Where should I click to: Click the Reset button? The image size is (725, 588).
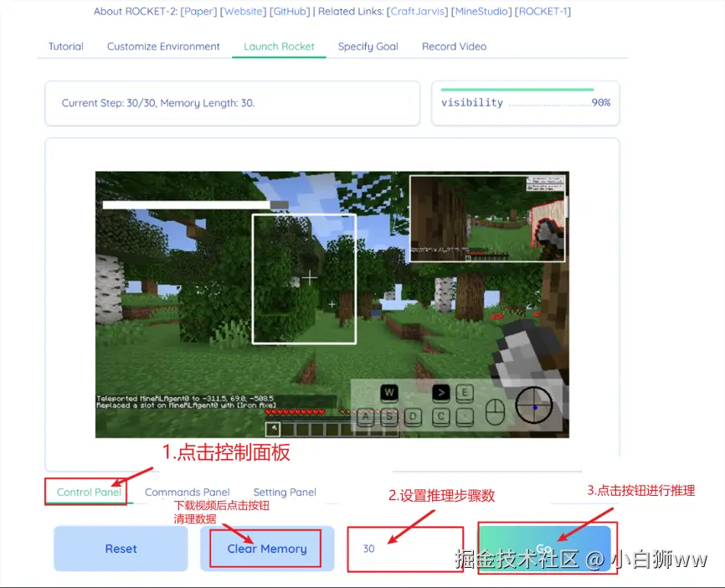[121, 549]
